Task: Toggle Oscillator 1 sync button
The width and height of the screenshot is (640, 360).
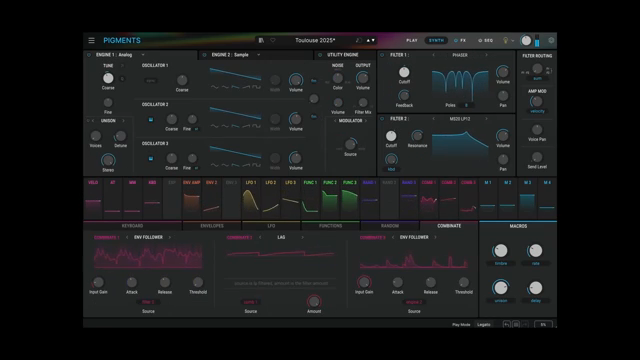Action: click(x=151, y=81)
